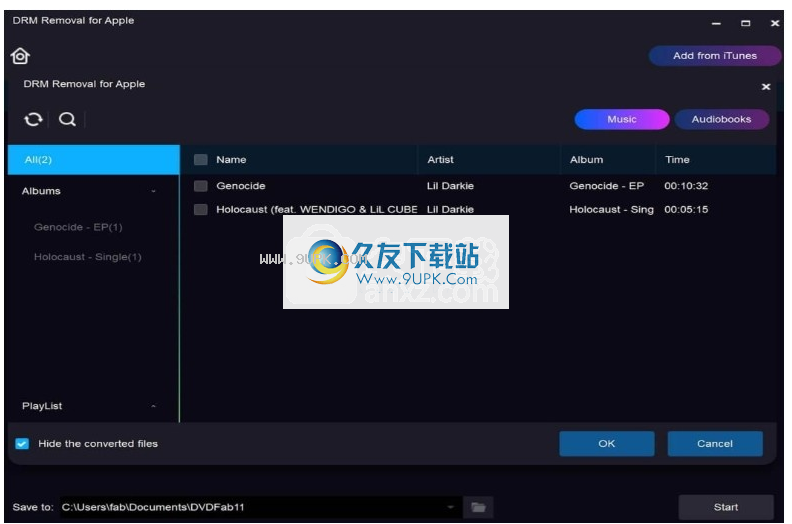Click the PlayList section label
792x524 pixels.
coord(42,406)
